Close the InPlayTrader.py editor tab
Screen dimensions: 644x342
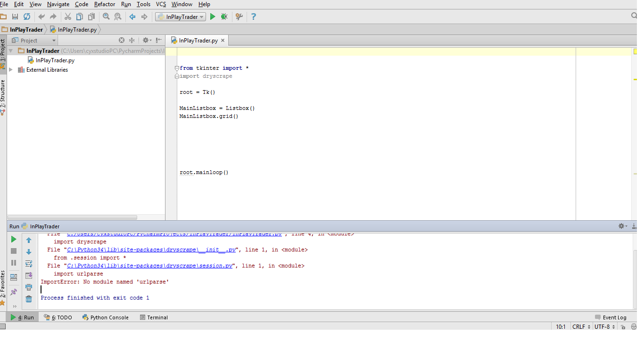(223, 41)
